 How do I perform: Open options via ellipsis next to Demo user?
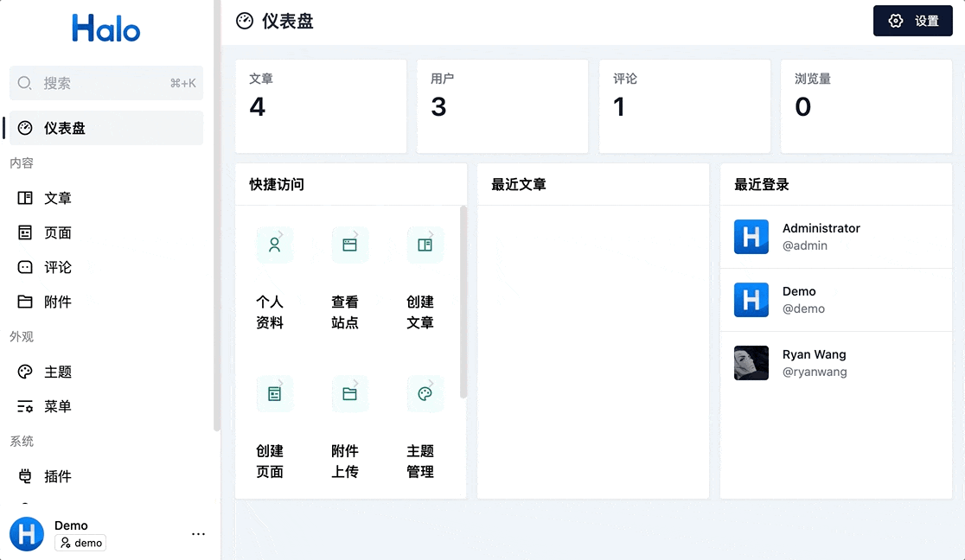tap(198, 534)
